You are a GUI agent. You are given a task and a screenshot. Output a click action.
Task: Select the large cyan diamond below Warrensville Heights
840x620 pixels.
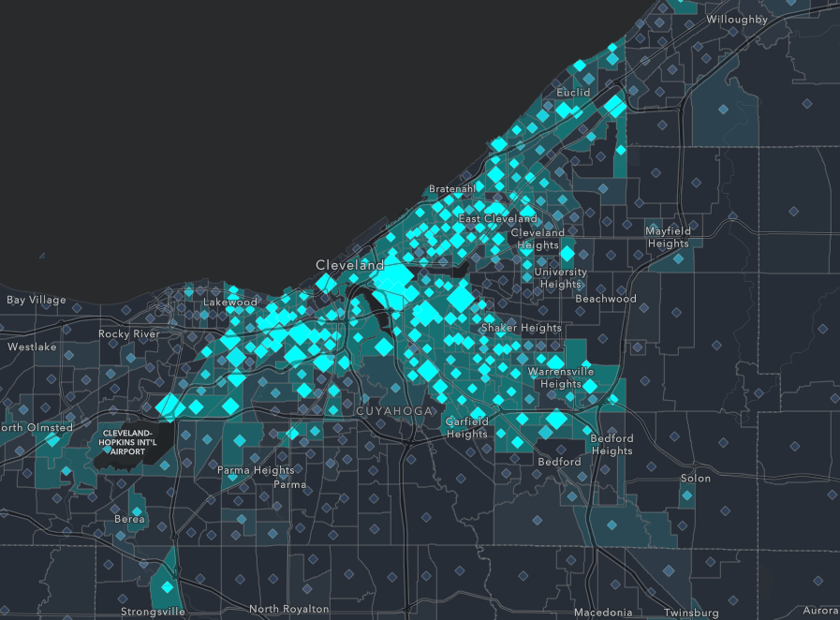click(x=556, y=419)
